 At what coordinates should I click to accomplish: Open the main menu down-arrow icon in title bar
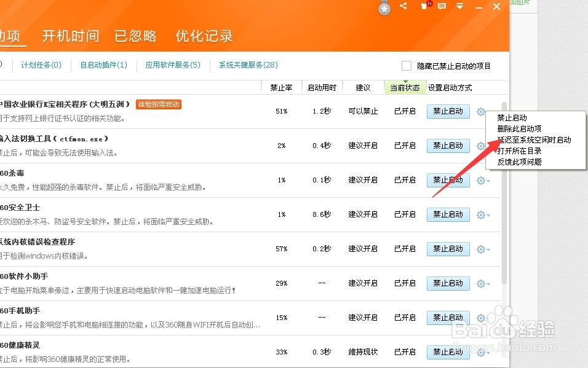(x=459, y=6)
